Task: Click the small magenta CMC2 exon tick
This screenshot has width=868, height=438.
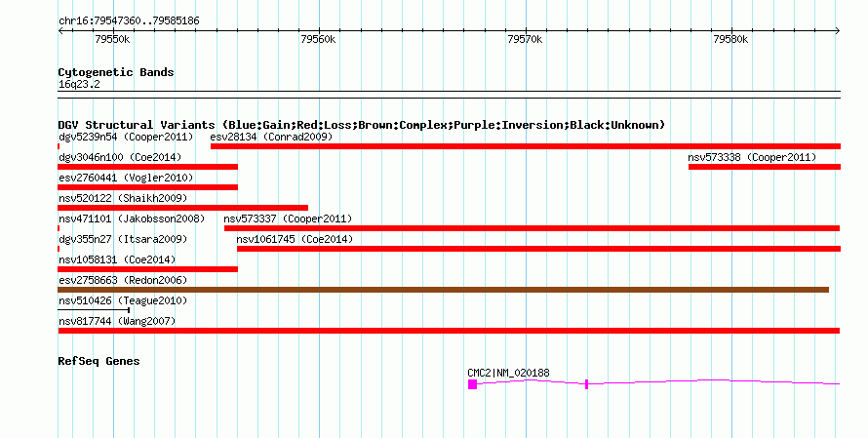Action: point(586,384)
